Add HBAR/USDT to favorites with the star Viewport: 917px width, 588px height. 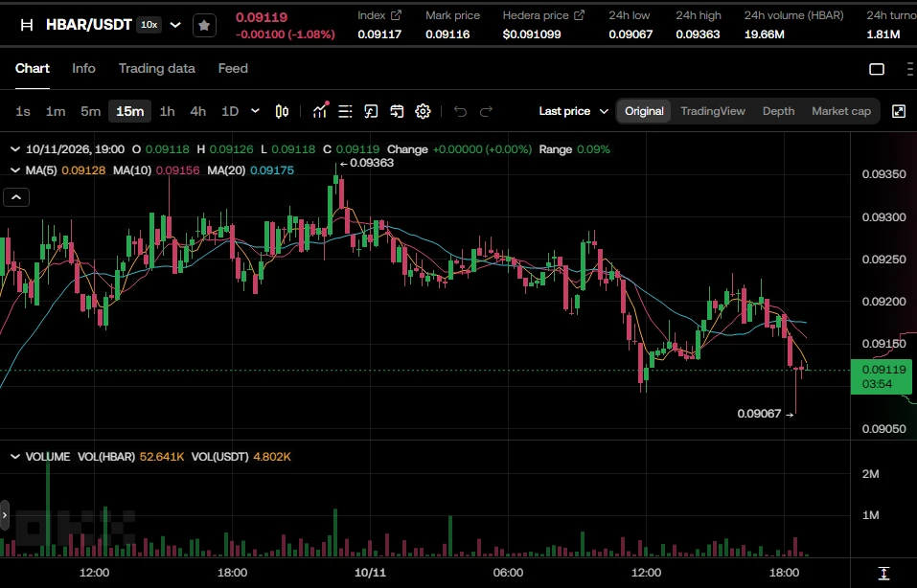pyautogui.click(x=204, y=25)
